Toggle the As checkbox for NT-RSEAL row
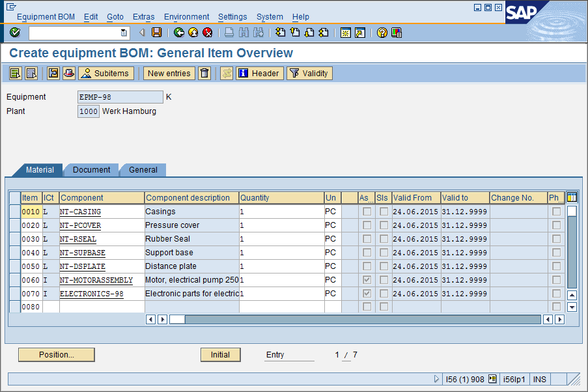588x392 pixels. (x=367, y=239)
